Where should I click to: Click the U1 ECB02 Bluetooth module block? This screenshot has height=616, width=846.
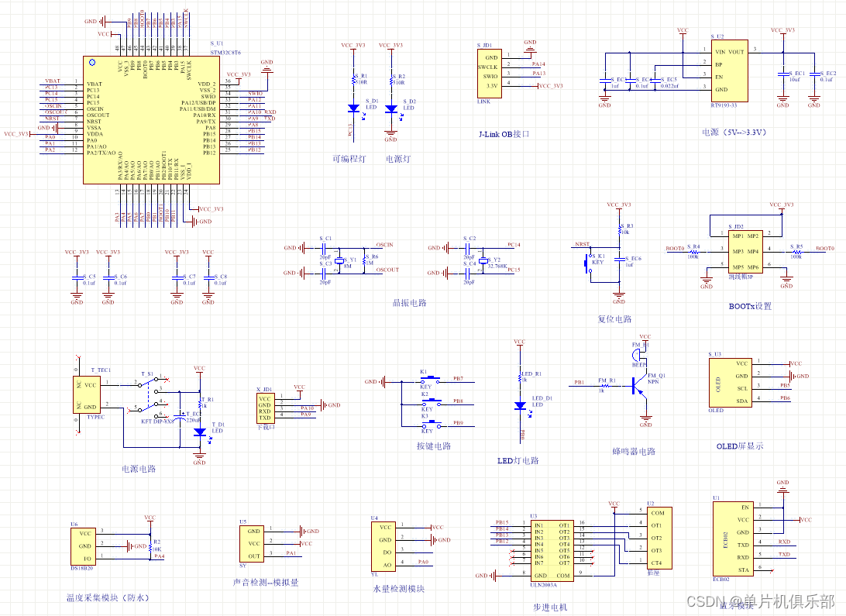point(732,539)
